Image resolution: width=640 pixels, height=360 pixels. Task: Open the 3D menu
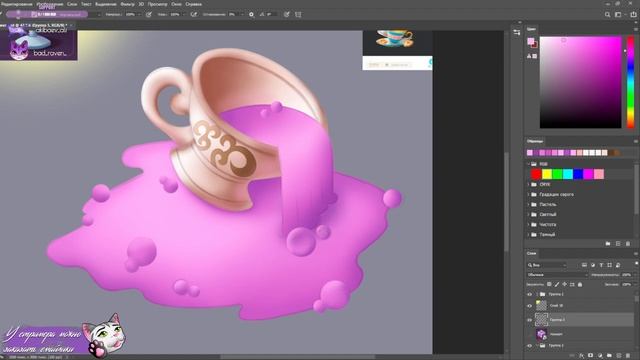141,4
